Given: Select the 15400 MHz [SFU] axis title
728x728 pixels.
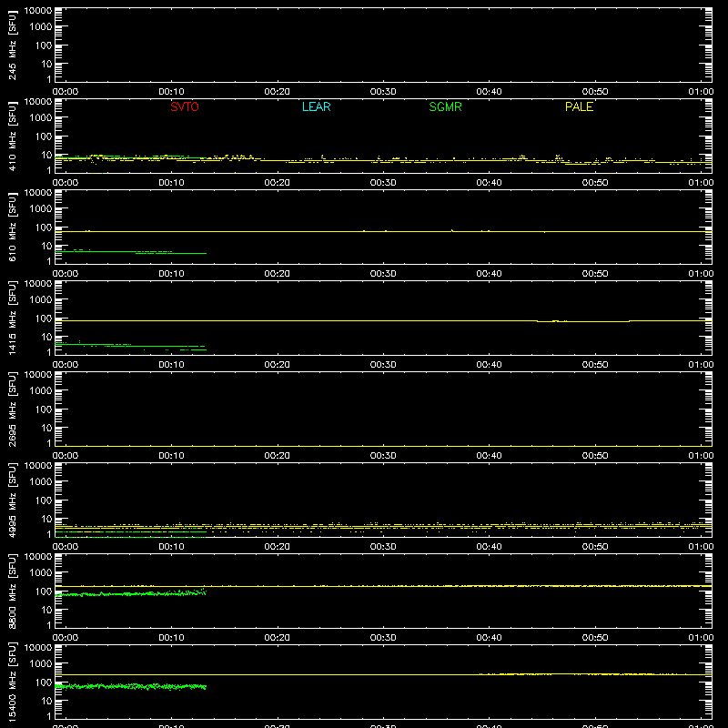Looking at the screenshot, I should [x=13, y=682].
